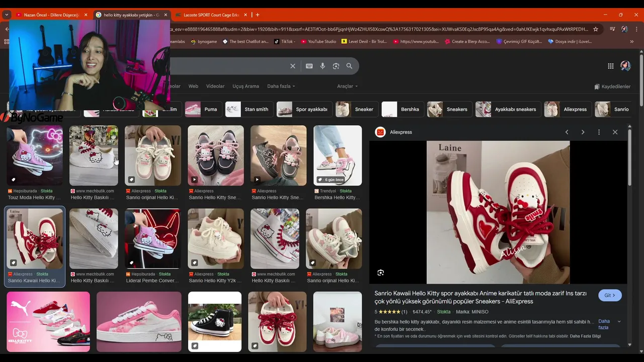Viewport: 644px width, 362px height.
Task: Open preview panel three-dot options
Action: click(599, 132)
